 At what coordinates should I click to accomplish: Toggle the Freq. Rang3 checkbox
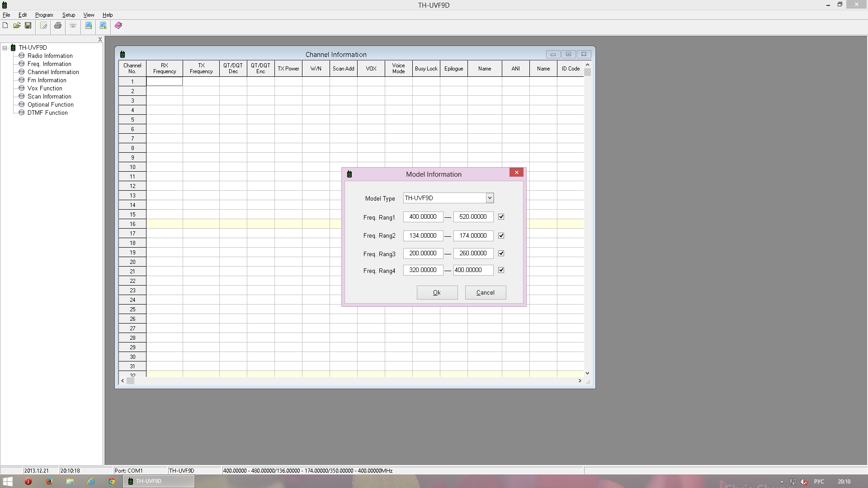click(x=501, y=253)
